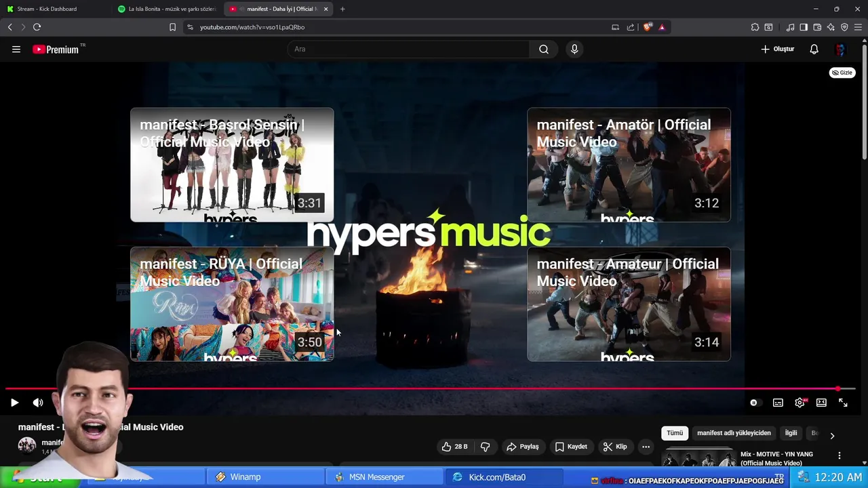Open Kick.com/Bata0 taskbar item
868x488 pixels.
tap(504, 477)
